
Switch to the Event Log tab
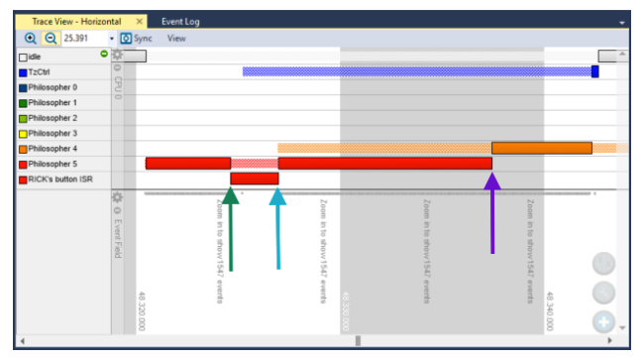[x=180, y=22]
